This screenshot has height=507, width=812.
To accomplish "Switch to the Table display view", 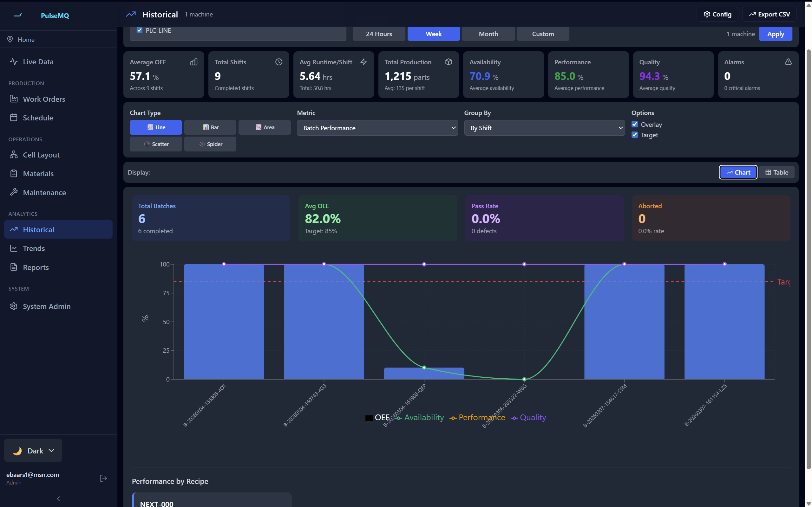I will pos(776,172).
